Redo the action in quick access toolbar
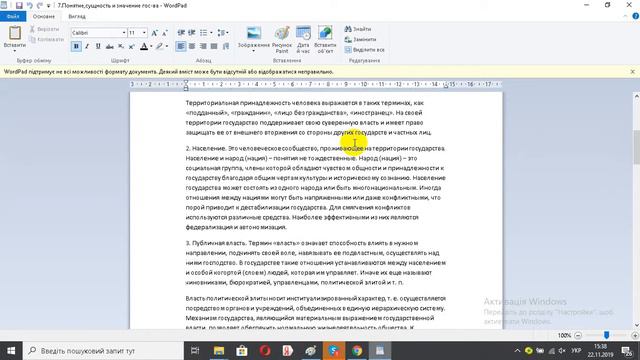The height and width of the screenshot is (360, 640). 40,5
